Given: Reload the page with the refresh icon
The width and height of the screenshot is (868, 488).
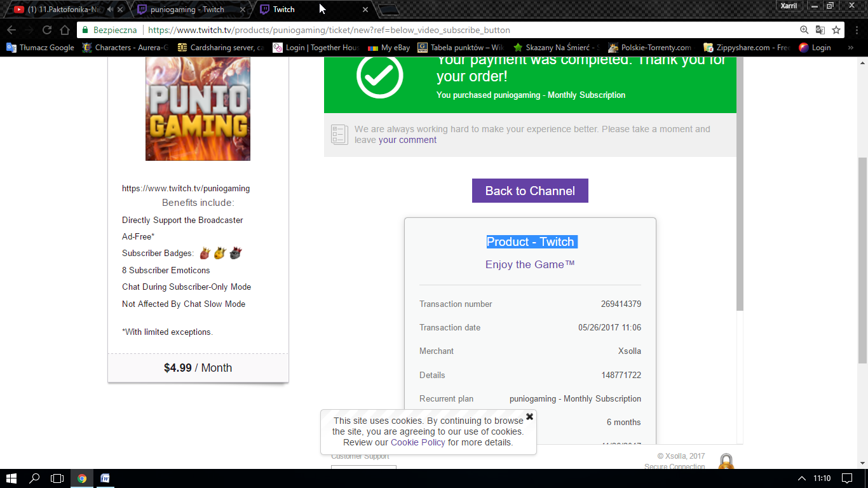Looking at the screenshot, I should [x=46, y=30].
